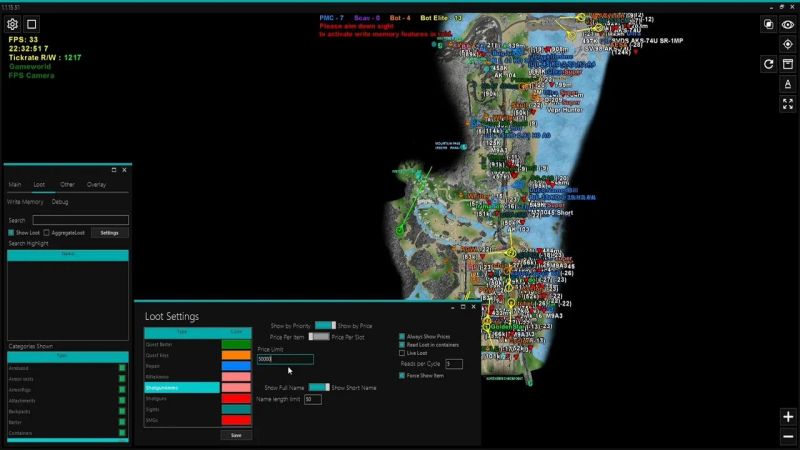
Task: Open the Debug sub-tab
Action: [x=60, y=202]
